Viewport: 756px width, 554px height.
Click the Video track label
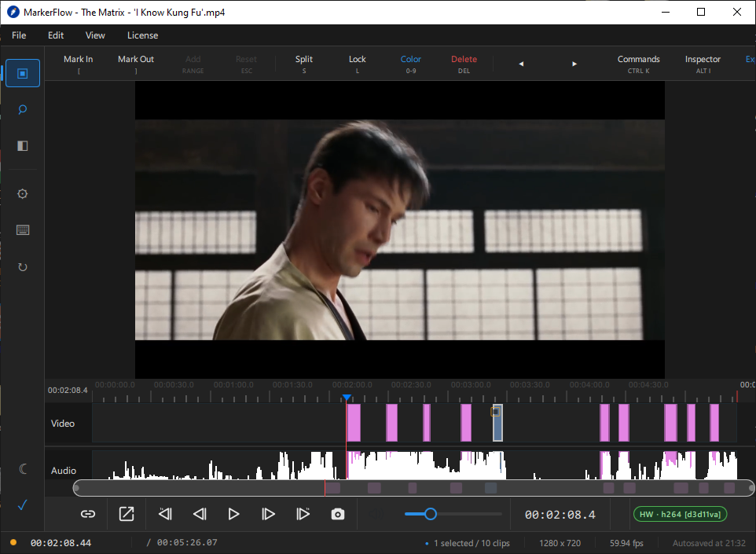[63, 424]
